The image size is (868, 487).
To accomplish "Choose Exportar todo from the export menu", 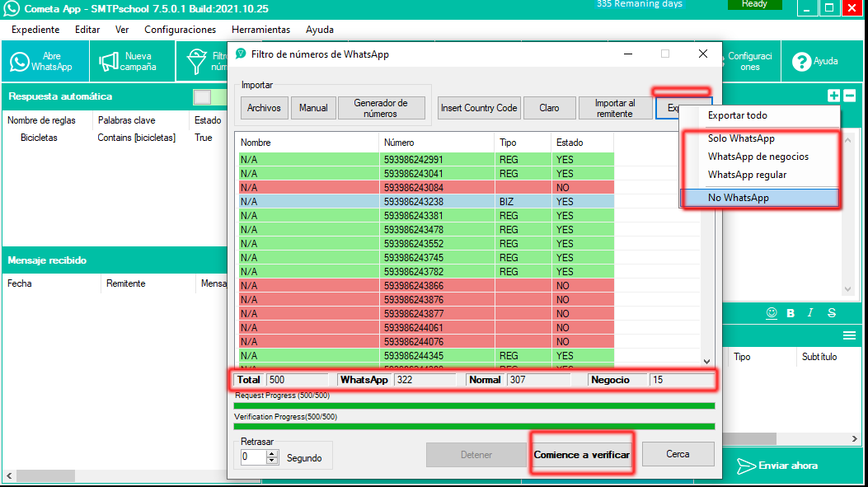I will click(759, 115).
